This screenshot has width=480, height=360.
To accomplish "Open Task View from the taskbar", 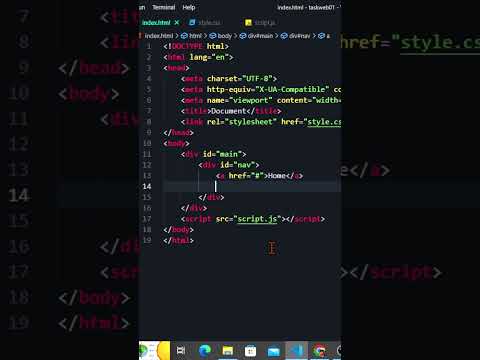I will (x=181, y=350).
